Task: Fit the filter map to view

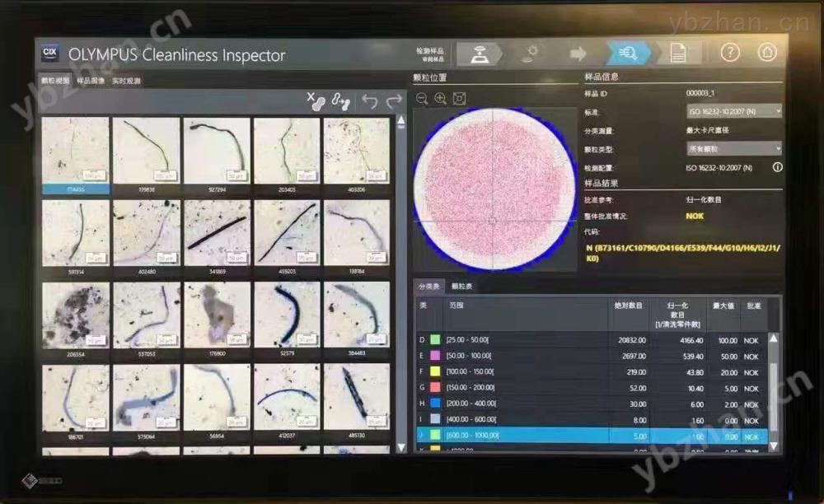Action: click(x=459, y=99)
